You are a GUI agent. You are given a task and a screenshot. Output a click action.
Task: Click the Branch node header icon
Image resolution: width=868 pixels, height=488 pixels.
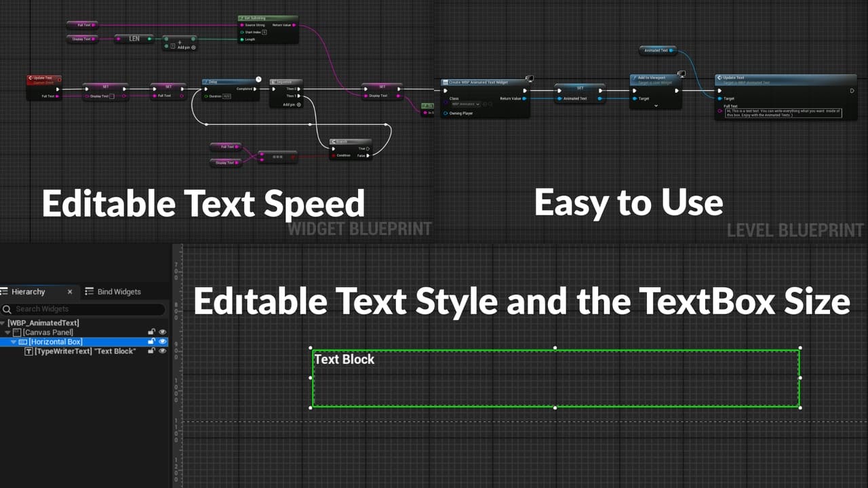334,142
